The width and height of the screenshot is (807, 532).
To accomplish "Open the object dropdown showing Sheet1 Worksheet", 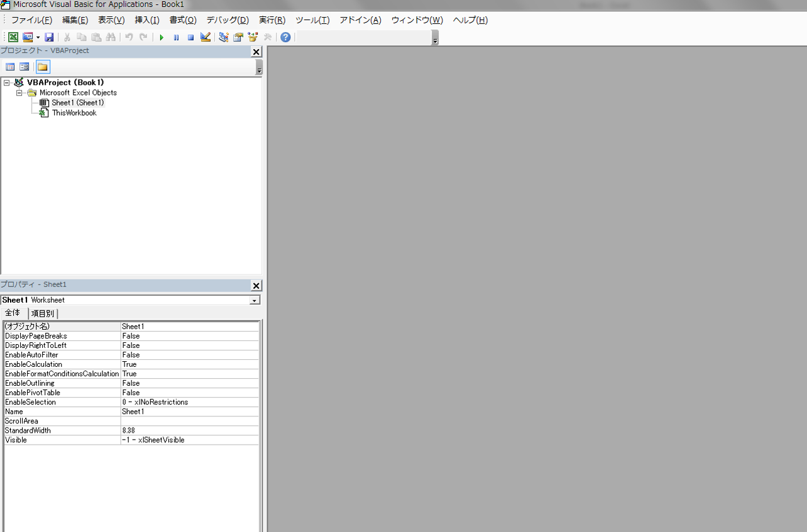I will point(254,300).
